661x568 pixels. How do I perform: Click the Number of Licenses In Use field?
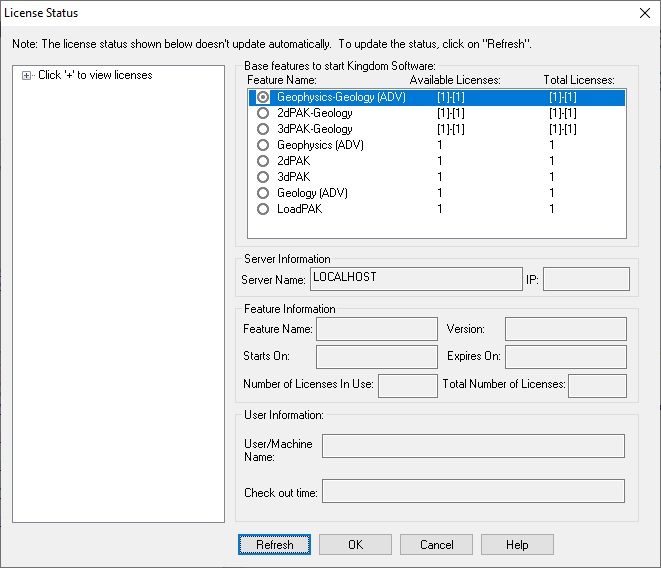pyautogui.click(x=408, y=386)
